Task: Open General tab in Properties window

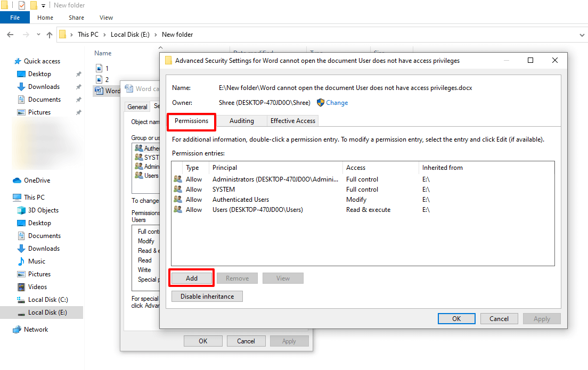Action: [137, 107]
